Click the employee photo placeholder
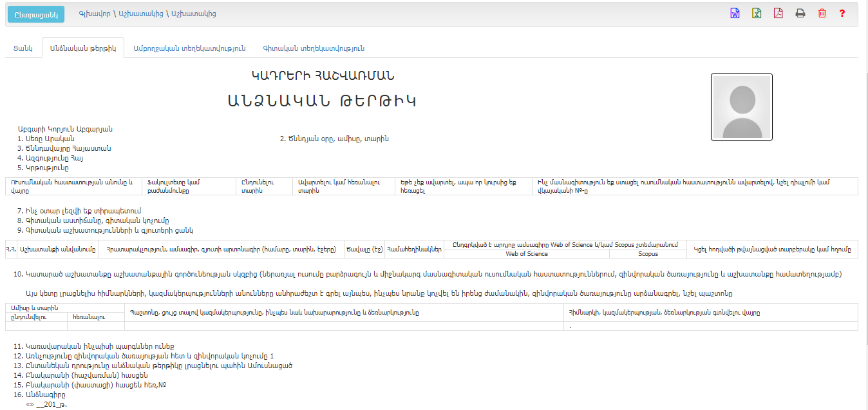 (741, 107)
